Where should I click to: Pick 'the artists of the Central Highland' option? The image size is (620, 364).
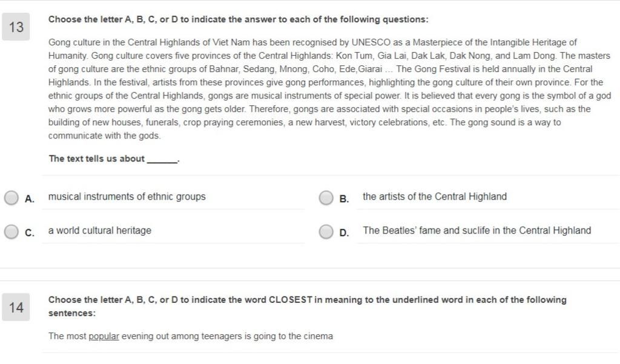(435, 197)
